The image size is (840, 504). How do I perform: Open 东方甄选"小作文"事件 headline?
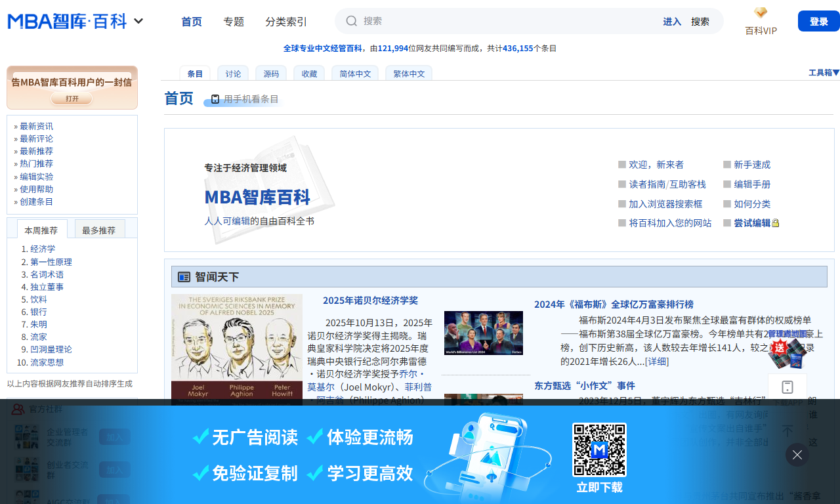pyautogui.click(x=585, y=386)
